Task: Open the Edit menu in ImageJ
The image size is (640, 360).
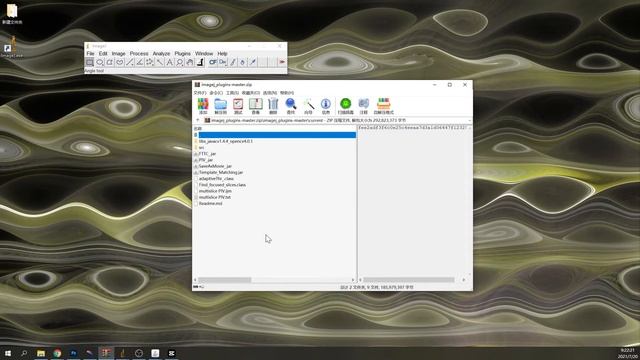Action: [x=103, y=53]
